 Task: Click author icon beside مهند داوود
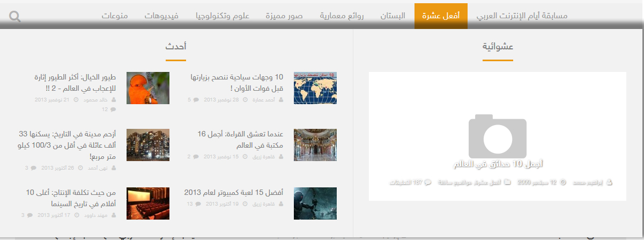(x=113, y=215)
